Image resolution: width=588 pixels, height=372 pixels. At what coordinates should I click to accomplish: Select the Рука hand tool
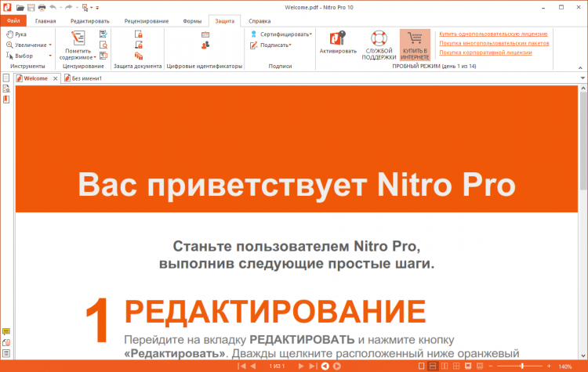(16, 34)
